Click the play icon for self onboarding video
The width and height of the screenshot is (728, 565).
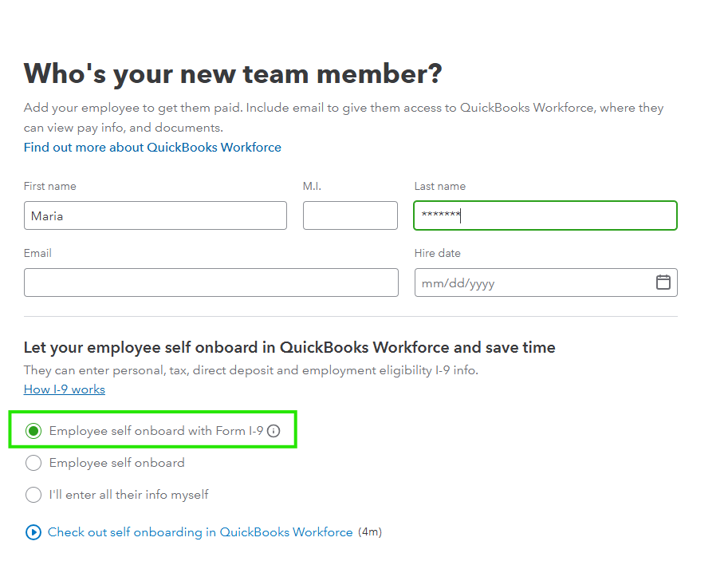pyautogui.click(x=33, y=531)
